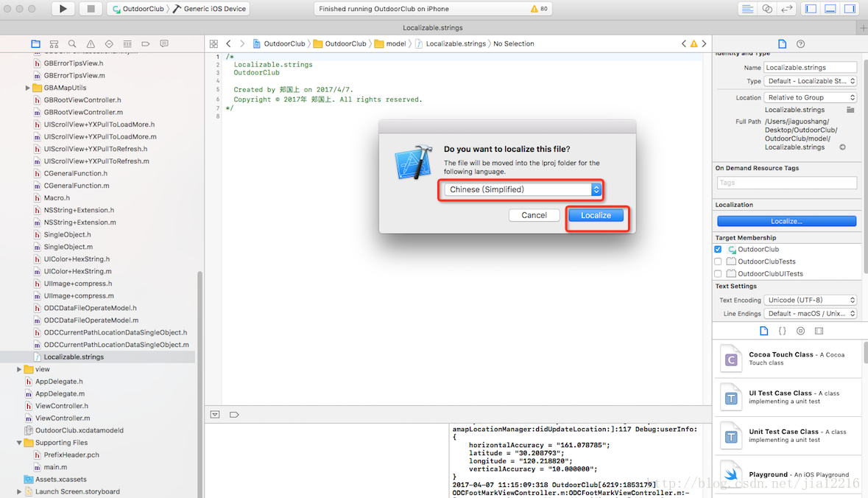Select the model folder in jump bar
Viewport: 868px width, 498px height.
click(390, 43)
